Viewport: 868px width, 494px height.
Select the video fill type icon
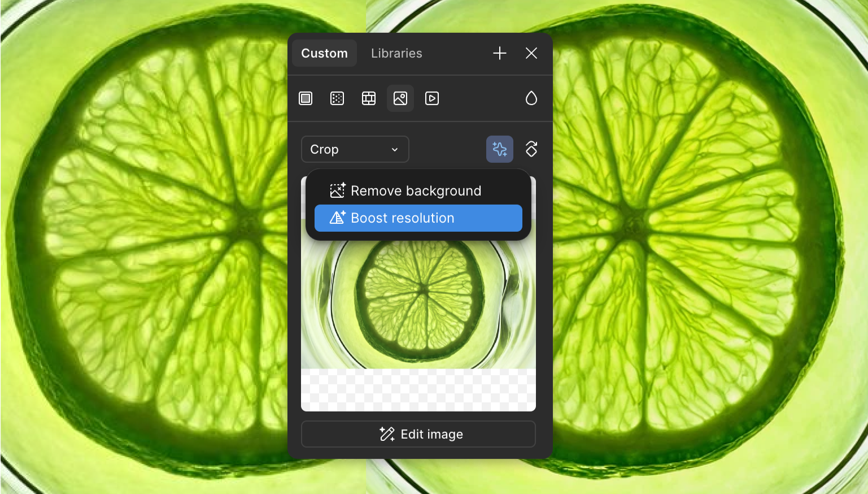pos(432,98)
